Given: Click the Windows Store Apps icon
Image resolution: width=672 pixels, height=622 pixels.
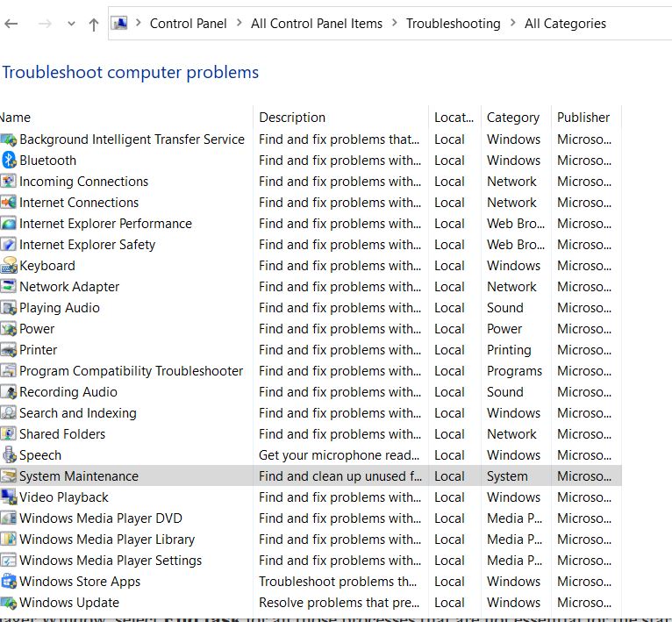Looking at the screenshot, I should (9, 582).
